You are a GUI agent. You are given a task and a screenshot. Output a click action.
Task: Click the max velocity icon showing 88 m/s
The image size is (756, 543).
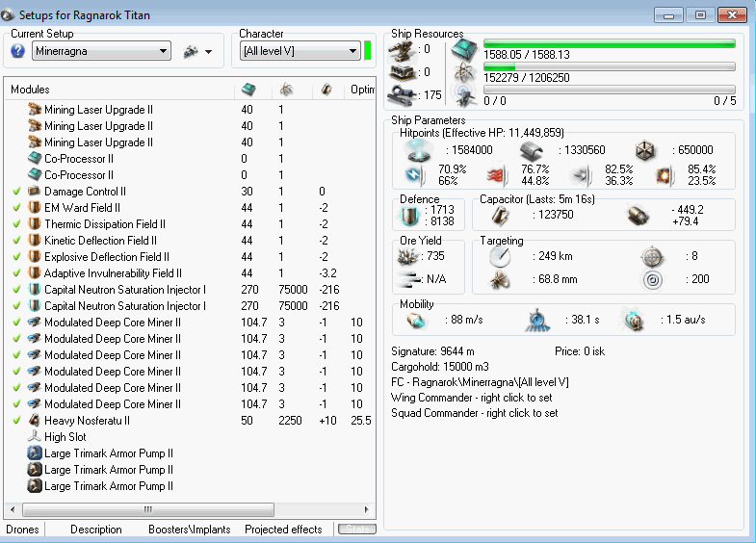point(416,320)
